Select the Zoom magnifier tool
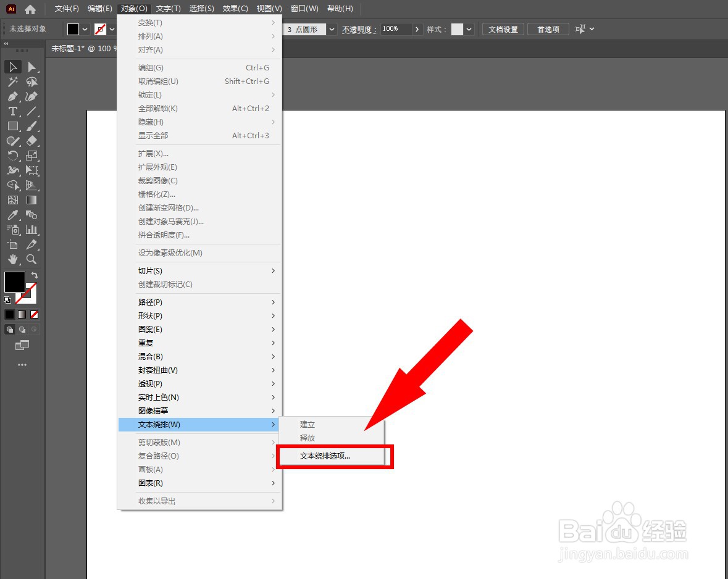The width and height of the screenshot is (728, 579). pyautogui.click(x=31, y=259)
